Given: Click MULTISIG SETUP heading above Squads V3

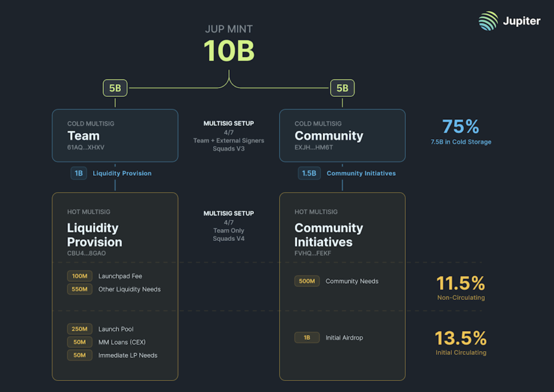Looking at the screenshot, I should coord(229,123).
